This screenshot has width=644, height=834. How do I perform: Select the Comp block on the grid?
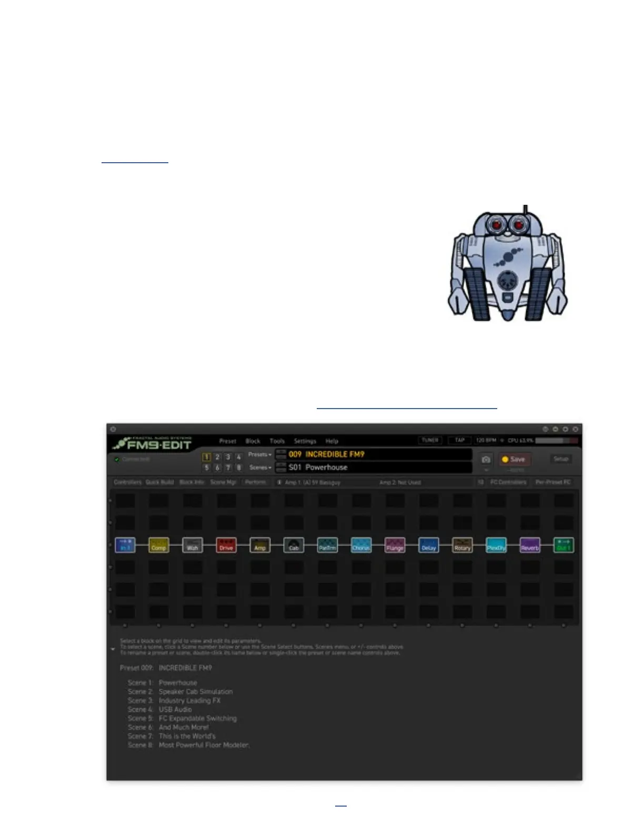pyautogui.click(x=159, y=545)
